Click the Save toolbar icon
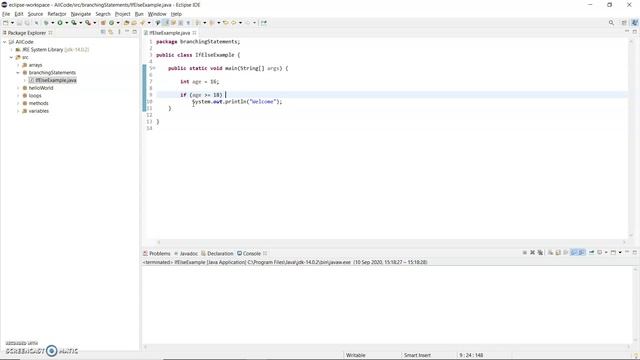Image resolution: width=640 pixels, height=360 pixels. point(19,23)
